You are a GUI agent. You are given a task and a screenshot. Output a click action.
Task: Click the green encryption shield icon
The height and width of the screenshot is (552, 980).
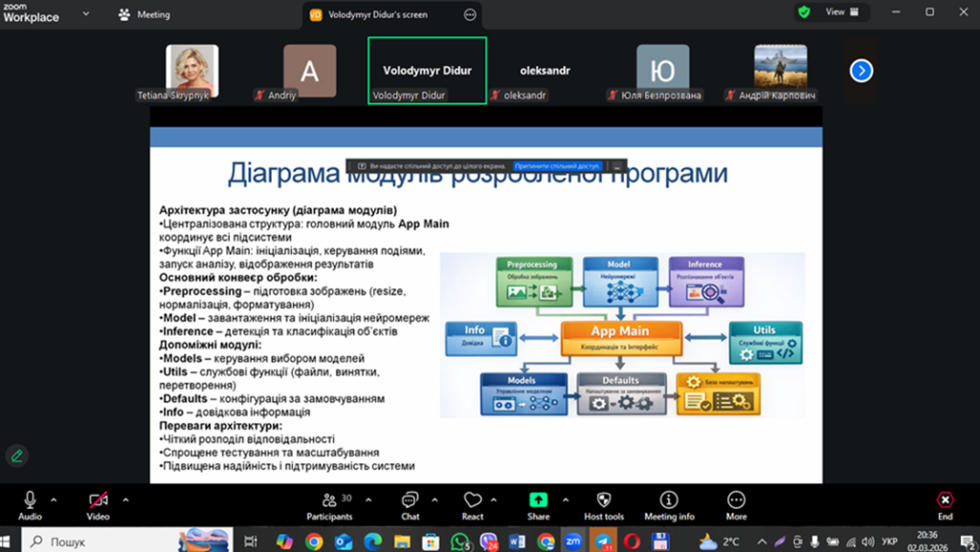coord(804,12)
